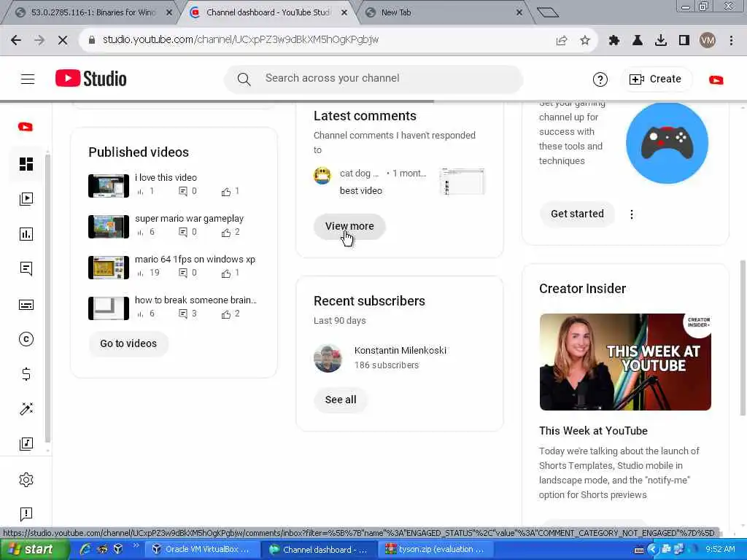Switch to the Binaries for Windows tab

[x=93, y=12]
